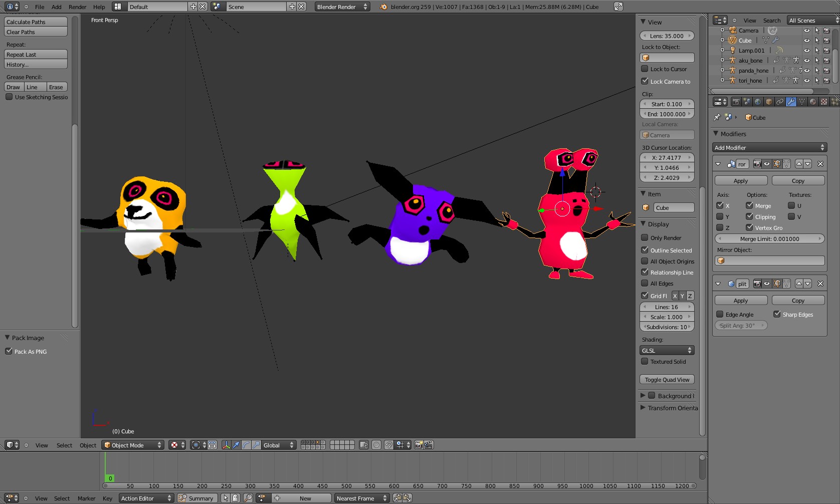Collapse the Mirror modifier panel triangle
This screenshot has width=840, height=504.
(x=718, y=163)
